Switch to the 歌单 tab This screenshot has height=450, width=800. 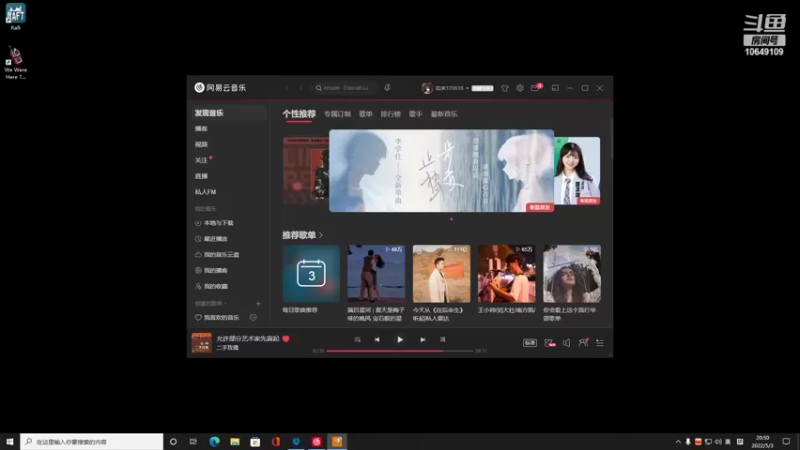(366, 114)
